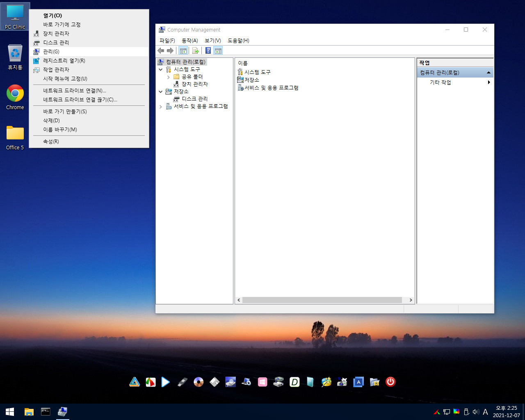Open the 동작(A) menu
The image size is (525, 420).
190,41
